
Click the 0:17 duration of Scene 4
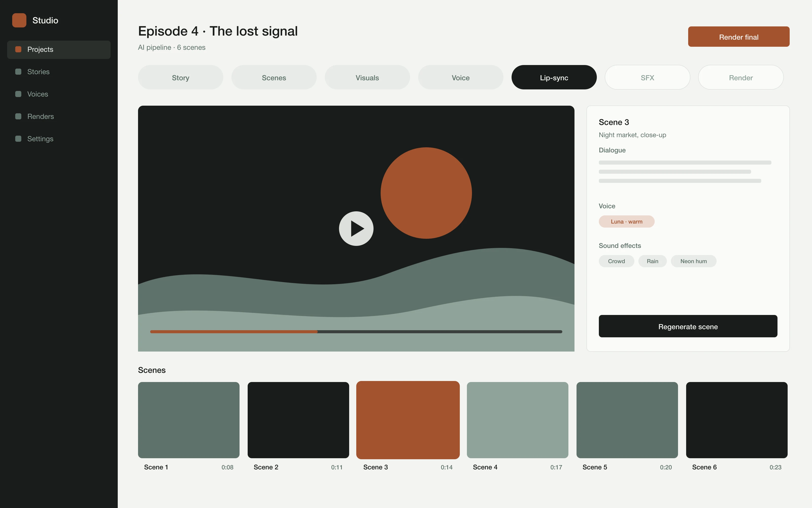tap(556, 467)
